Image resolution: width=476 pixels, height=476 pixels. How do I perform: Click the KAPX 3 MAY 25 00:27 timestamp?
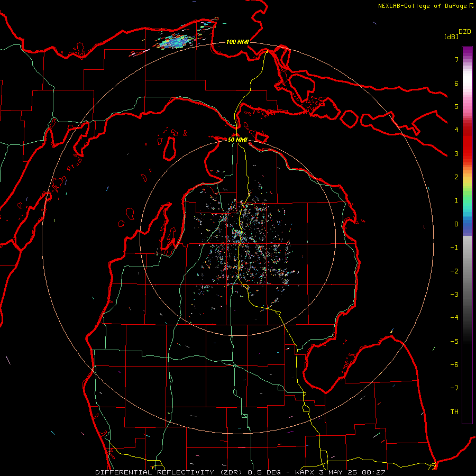tap(340, 472)
